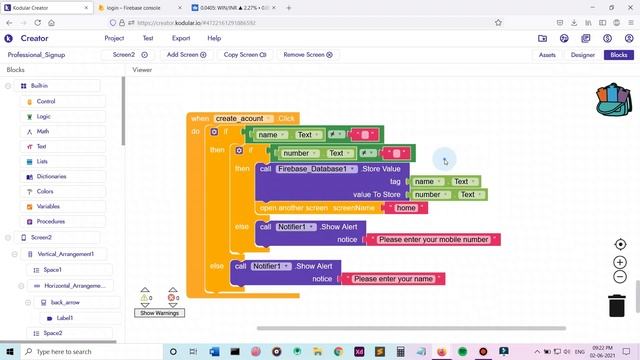Select the 'home' text block
The image size is (640, 360).
(406, 208)
